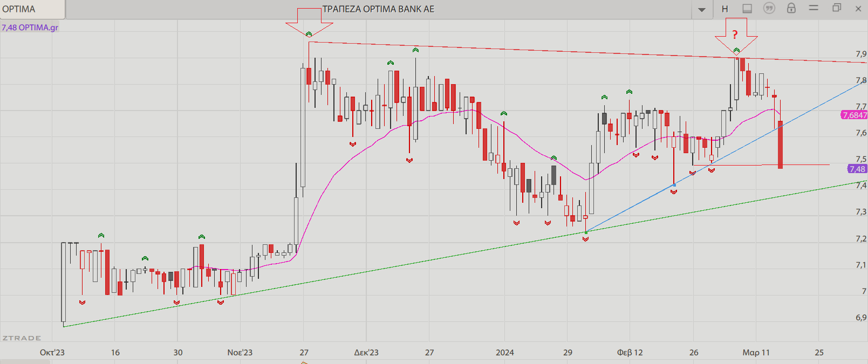
Task: Toggle the lower panel layout icon
Action: [x=747, y=9]
